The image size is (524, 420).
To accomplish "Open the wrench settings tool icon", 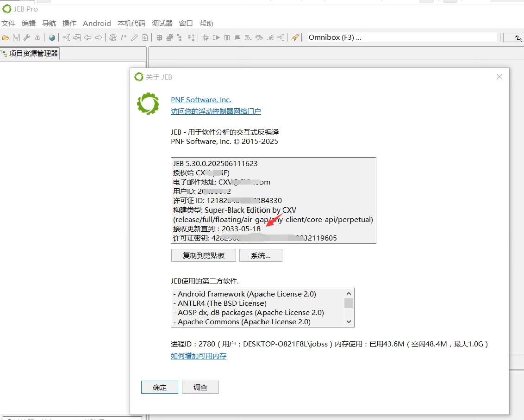I will click(27, 38).
